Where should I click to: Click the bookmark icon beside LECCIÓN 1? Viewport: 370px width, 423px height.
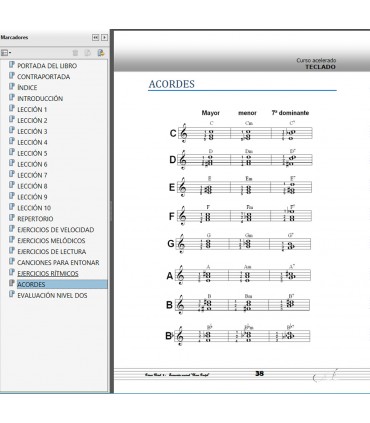tap(12, 108)
